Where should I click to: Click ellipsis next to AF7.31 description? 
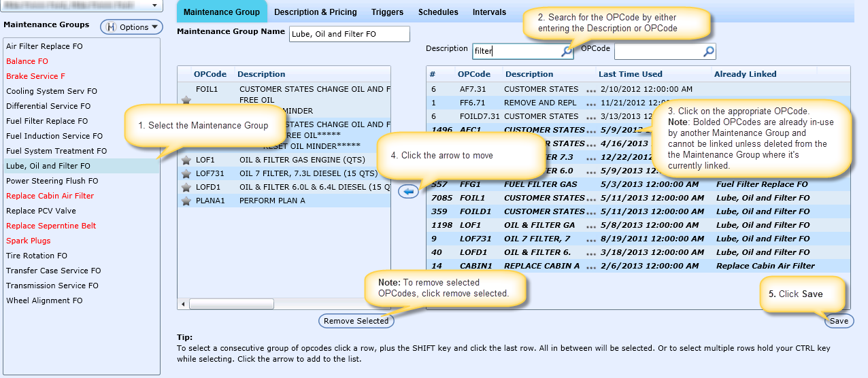tap(590, 90)
